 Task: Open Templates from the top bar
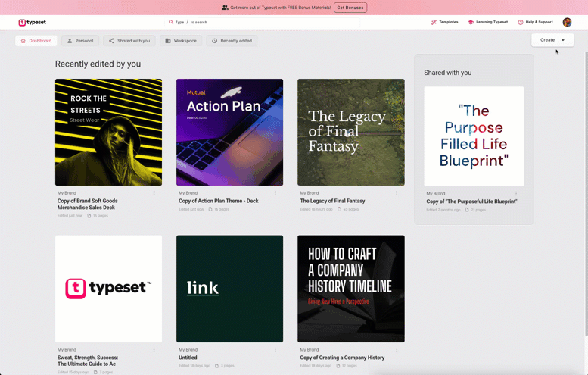click(x=445, y=22)
